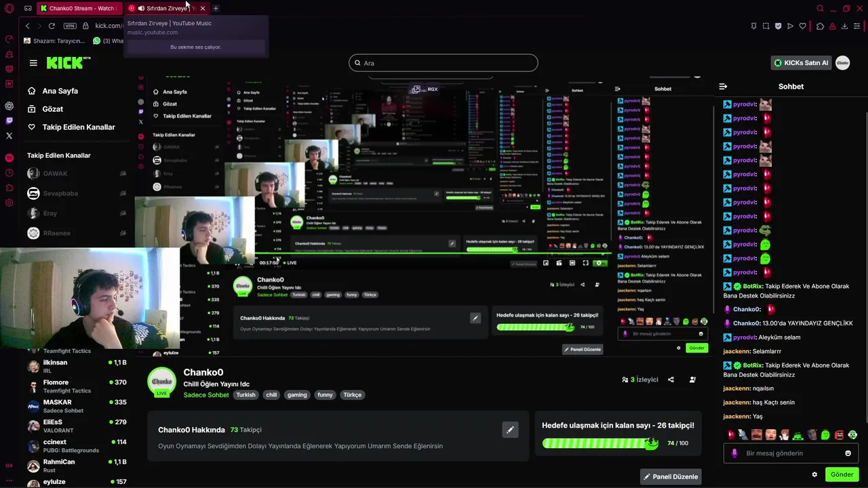The height and width of the screenshot is (488, 868).
Task: Open MASKAR recommended channel
Action: pyautogui.click(x=77, y=406)
